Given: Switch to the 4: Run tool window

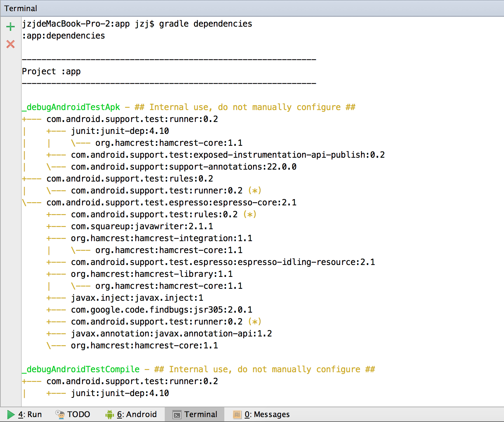Looking at the screenshot, I should [30, 414].
